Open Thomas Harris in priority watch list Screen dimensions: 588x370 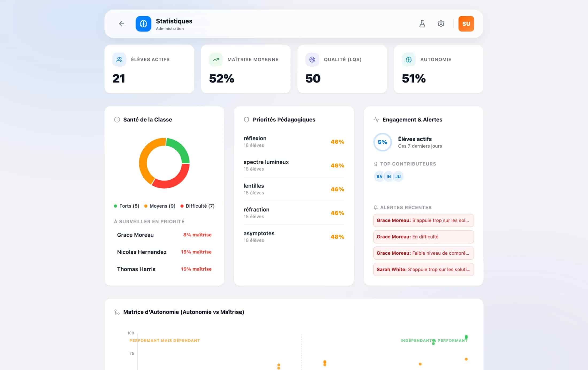pyautogui.click(x=164, y=269)
